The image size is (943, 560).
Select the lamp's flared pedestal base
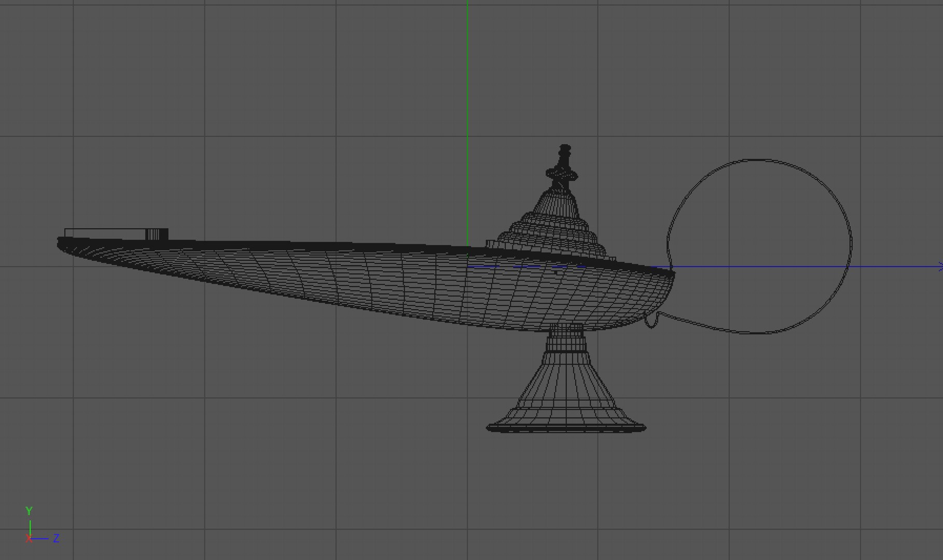pyautogui.click(x=566, y=377)
